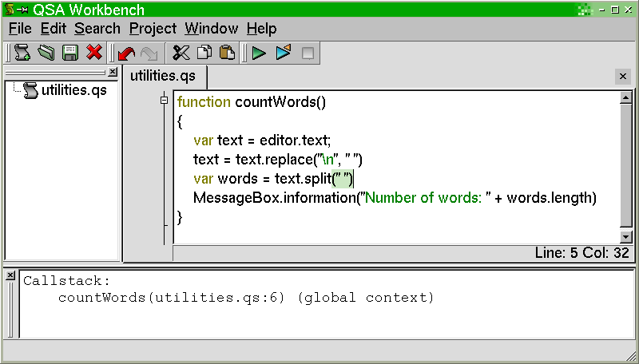Screen dimensions: 639x364
Task: Open the Project menu
Action: pyautogui.click(x=153, y=29)
